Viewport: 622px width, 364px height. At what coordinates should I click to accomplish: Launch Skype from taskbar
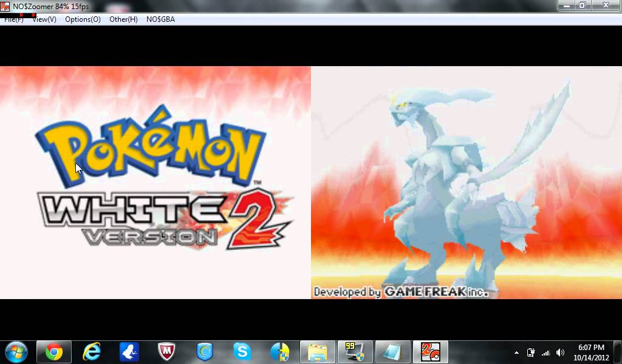[x=242, y=352]
